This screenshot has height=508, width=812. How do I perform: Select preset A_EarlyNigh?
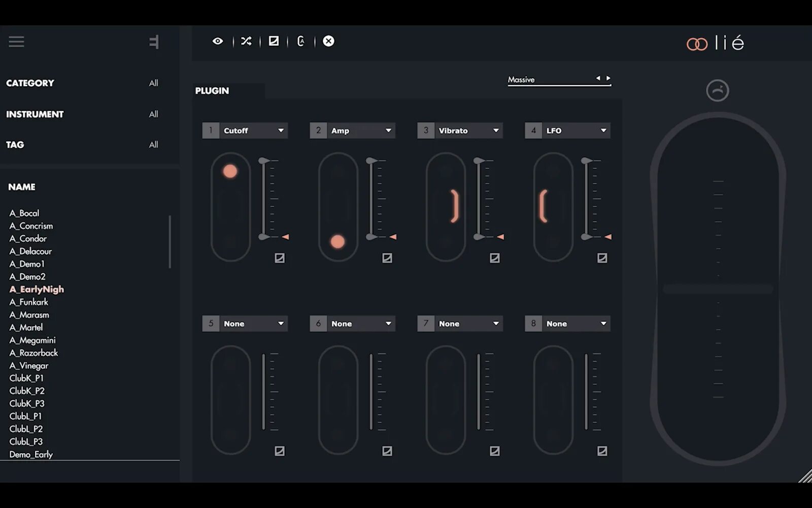(x=37, y=290)
